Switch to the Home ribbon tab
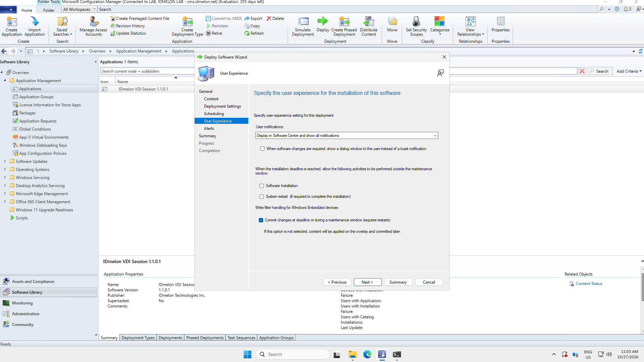This screenshot has width=644, height=362. coord(27,10)
